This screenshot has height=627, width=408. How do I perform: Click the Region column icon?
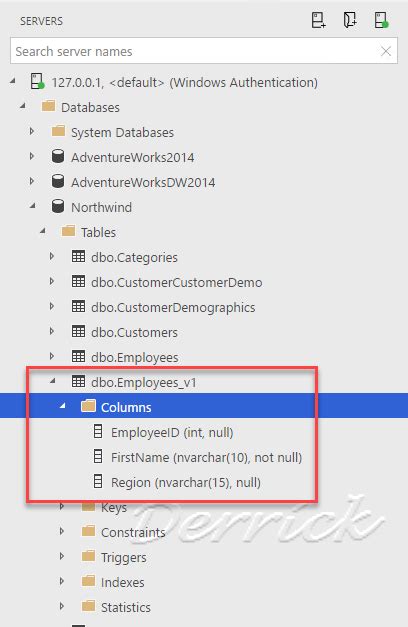(x=98, y=481)
